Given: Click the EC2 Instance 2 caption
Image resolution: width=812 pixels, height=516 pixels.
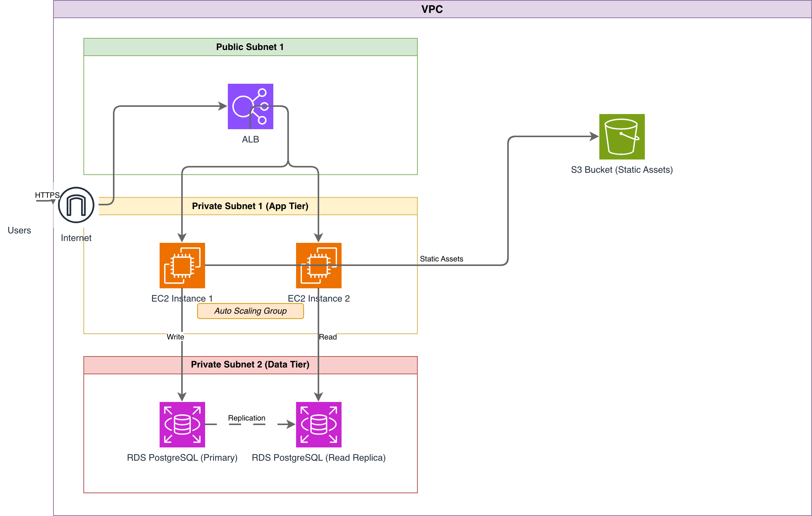Looking at the screenshot, I should click(319, 299).
